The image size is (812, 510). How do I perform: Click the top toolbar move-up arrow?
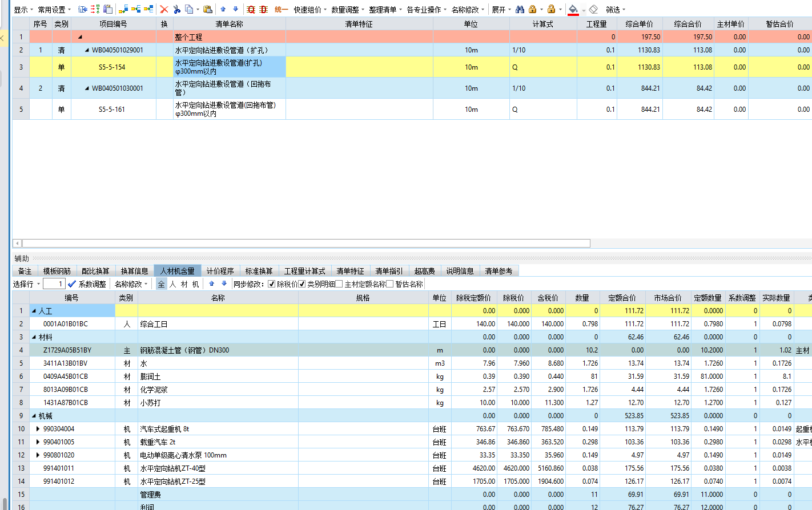tap(223, 9)
